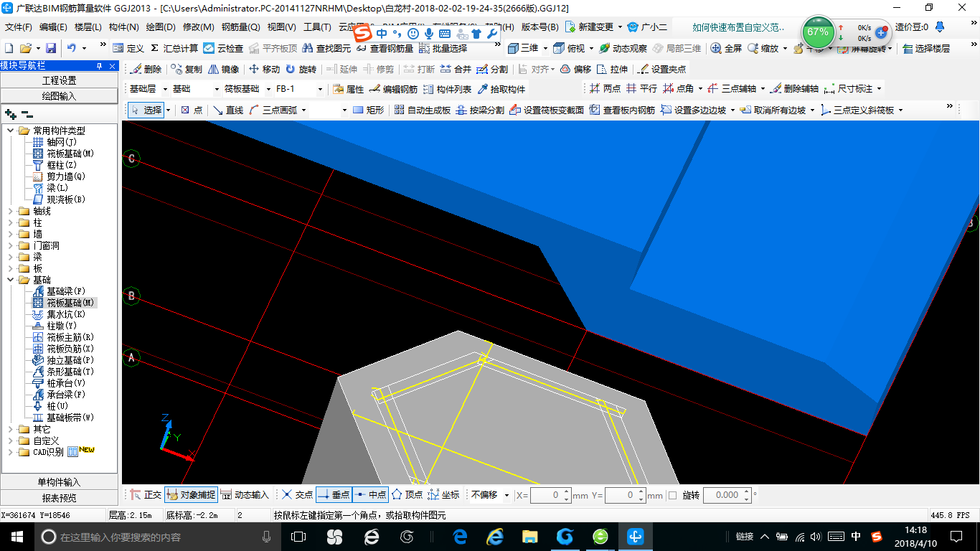Select the 旋转 rotate tool in edit toolbar
The width and height of the screenshot is (980, 551).
[301, 70]
